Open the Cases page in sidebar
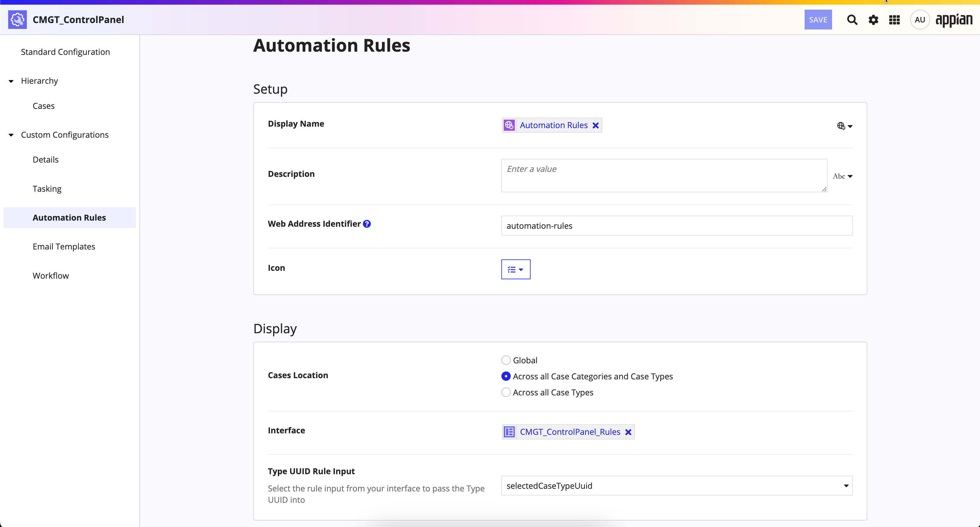The height and width of the screenshot is (527, 980). 44,106
